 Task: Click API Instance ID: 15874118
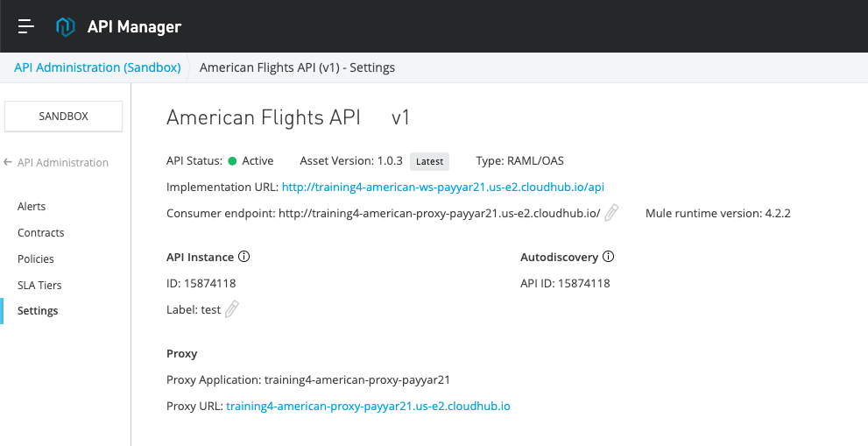click(x=201, y=283)
